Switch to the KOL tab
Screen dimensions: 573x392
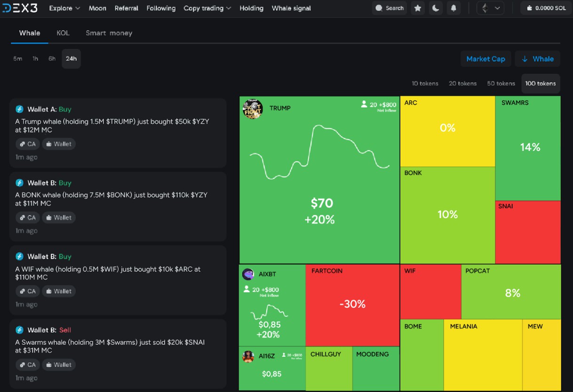tap(63, 33)
